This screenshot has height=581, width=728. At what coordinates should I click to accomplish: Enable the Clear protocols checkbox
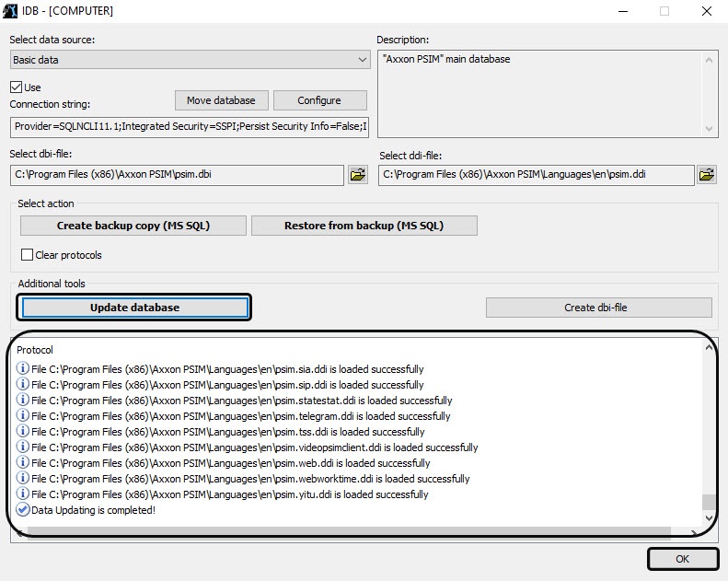tap(27, 254)
